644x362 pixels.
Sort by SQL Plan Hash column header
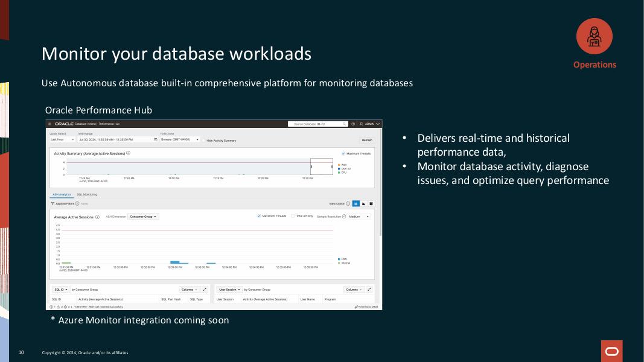click(171, 299)
